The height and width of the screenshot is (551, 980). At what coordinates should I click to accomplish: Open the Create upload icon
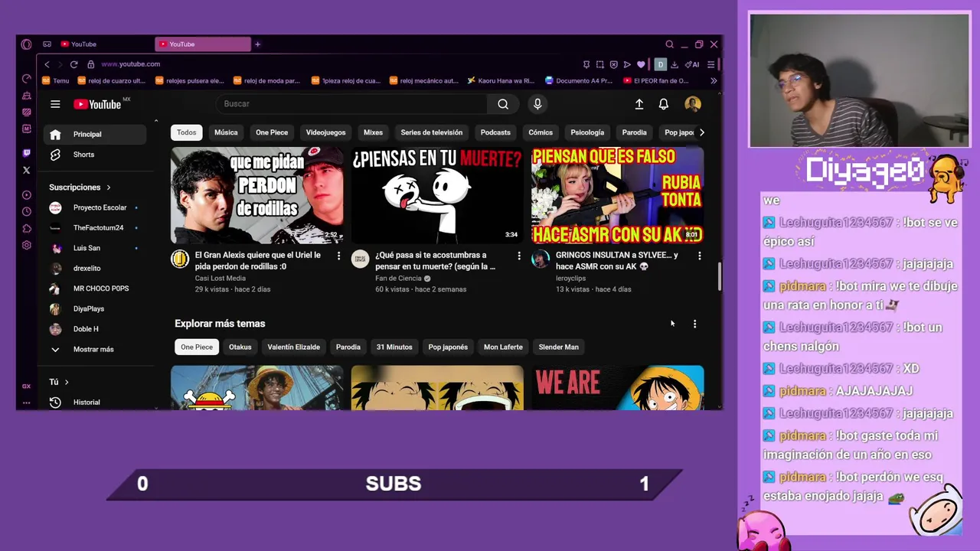point(639,104)
